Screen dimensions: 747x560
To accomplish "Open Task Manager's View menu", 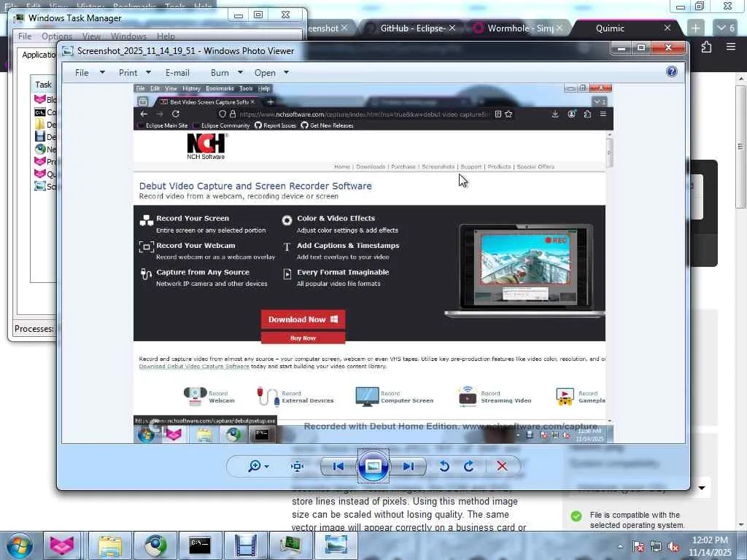I will 91,36.
